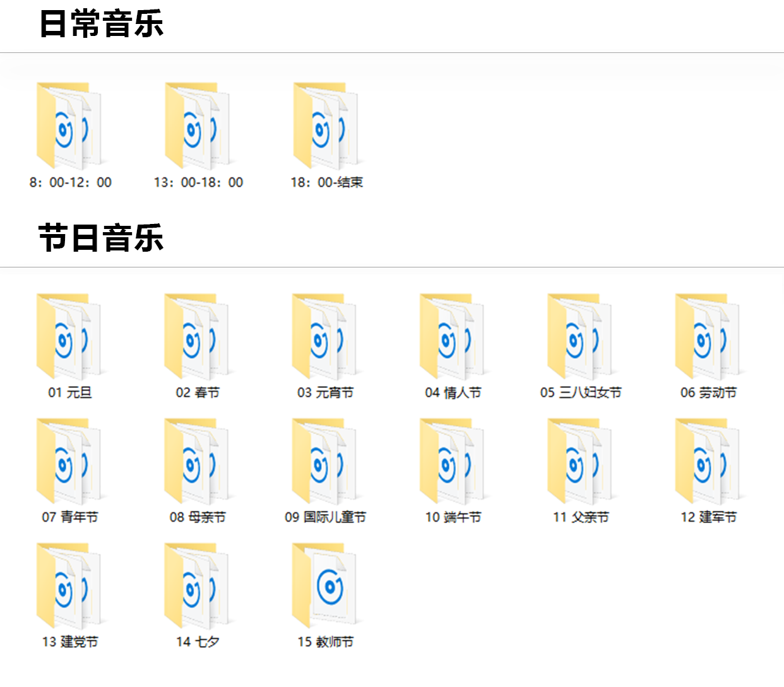784x687 pixels.
Task: Open the 02 春节 folder
Action: [x=198, y=337]
